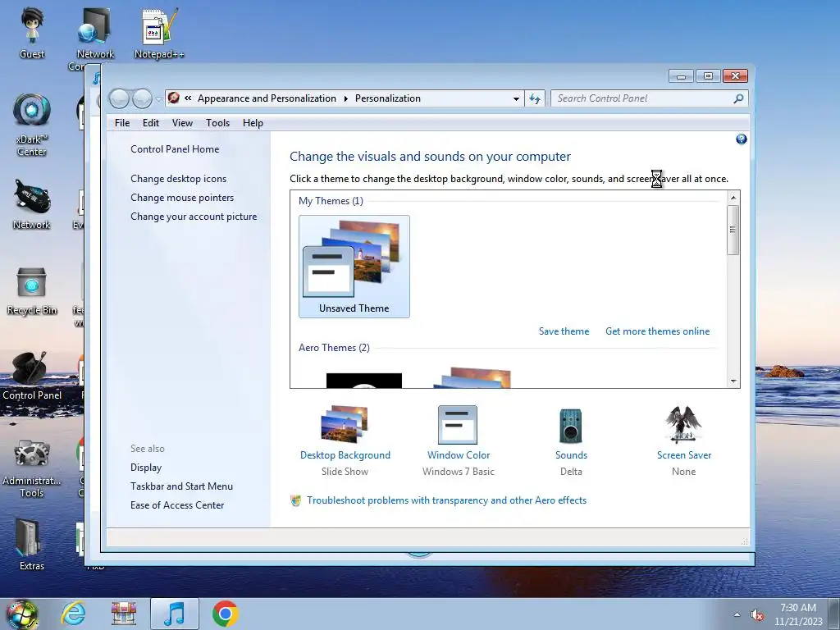840x630 pixels.
Task: Click the search magnifier icon
Action: pyautogui.click(x=738, y=98)
